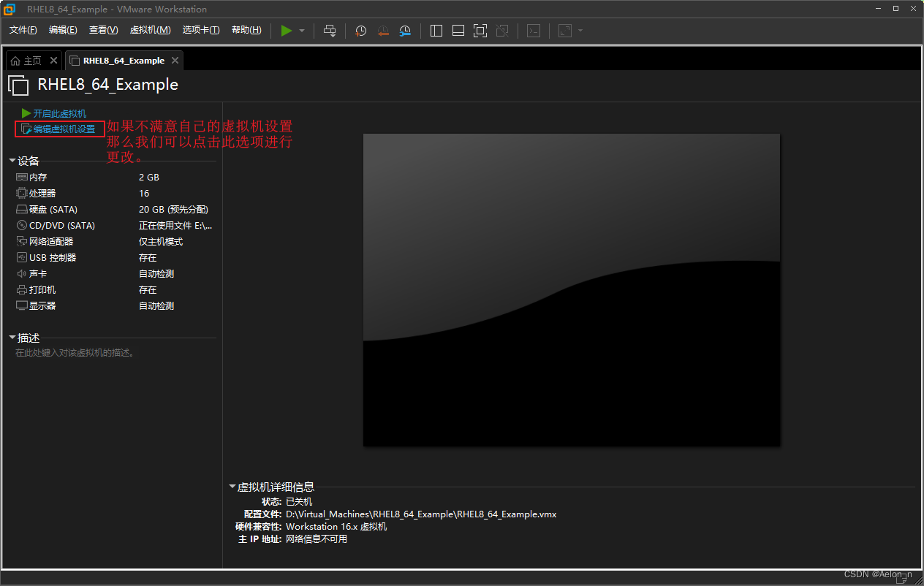Click the Workstation 16.x 虚拟机 compatibility text
Viewport: 924px width, 586px height.
pyautogui.click(x=336, y=526)
